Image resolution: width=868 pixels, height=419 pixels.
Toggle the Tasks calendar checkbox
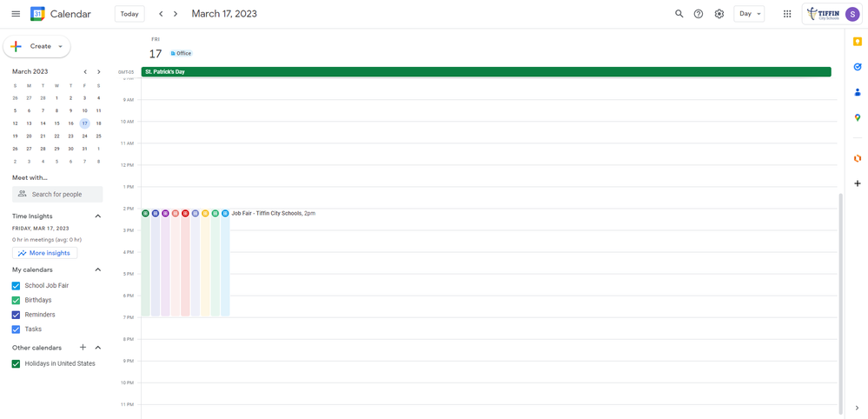(16, 329)
